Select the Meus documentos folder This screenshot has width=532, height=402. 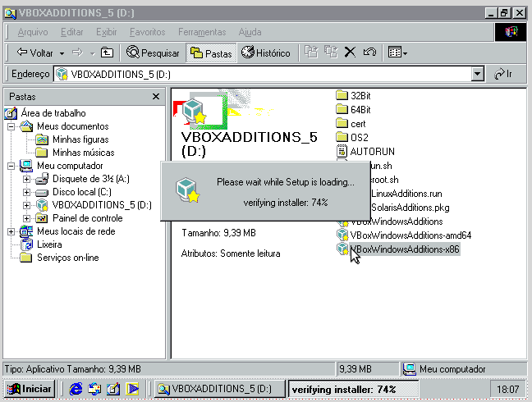point(72,126)
